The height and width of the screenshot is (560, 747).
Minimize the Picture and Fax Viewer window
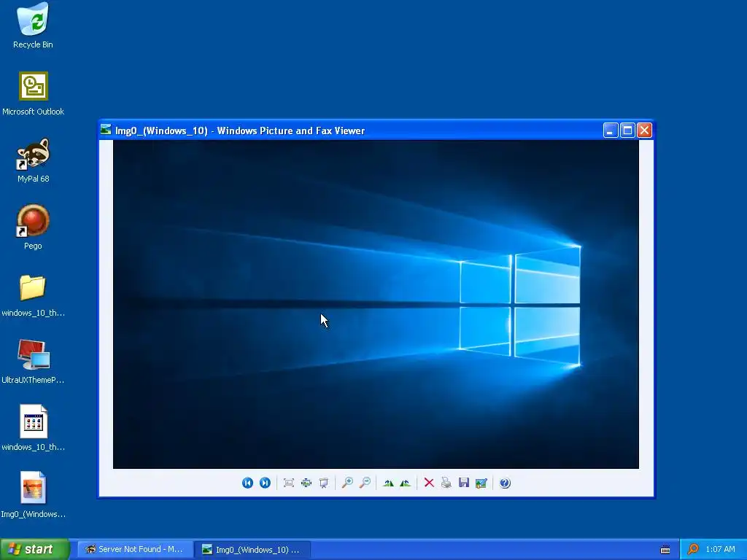[x=611, y=130]
